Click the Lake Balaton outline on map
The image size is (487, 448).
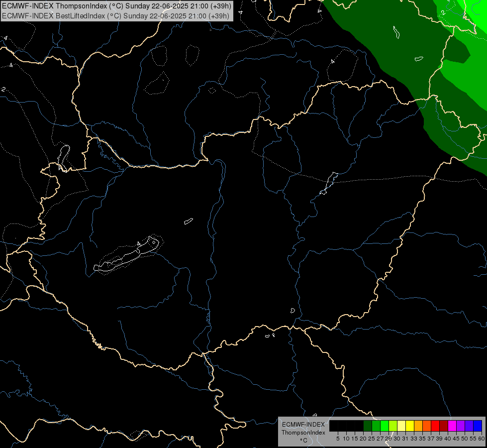pyautogui.click(x=126, y=254)
